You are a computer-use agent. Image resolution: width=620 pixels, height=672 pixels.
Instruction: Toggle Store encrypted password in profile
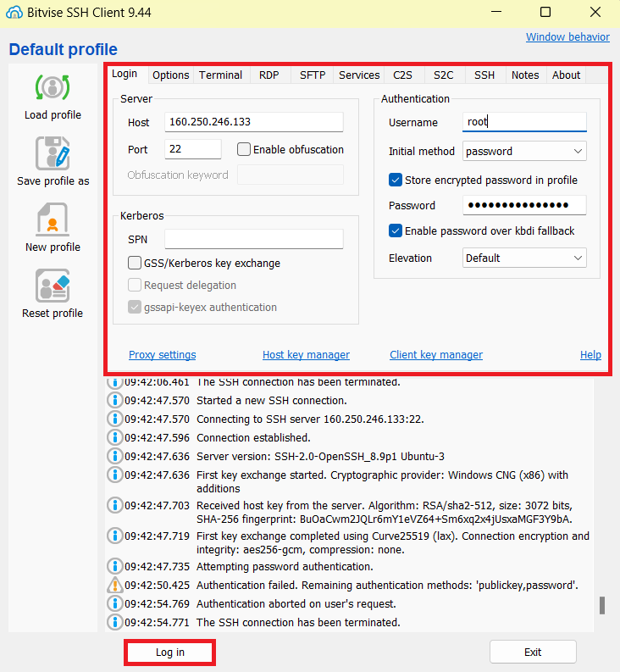tap(396, 180)
